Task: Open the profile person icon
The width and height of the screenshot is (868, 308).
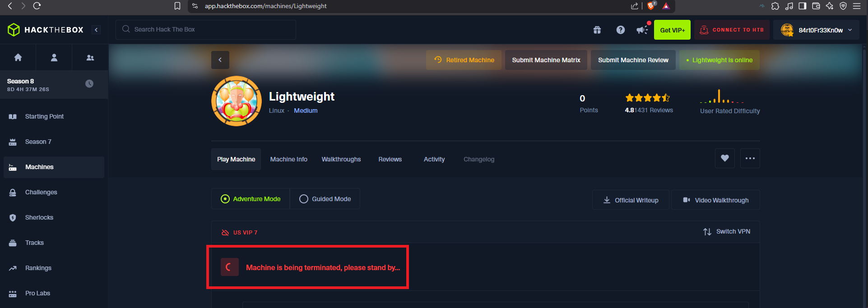Action: [54, 57]
